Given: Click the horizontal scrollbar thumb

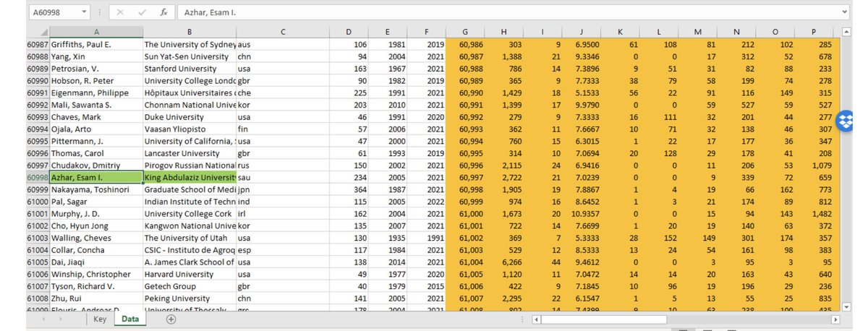Looking at the screenshot, I should pyautogui.click(x=604, y=319).
